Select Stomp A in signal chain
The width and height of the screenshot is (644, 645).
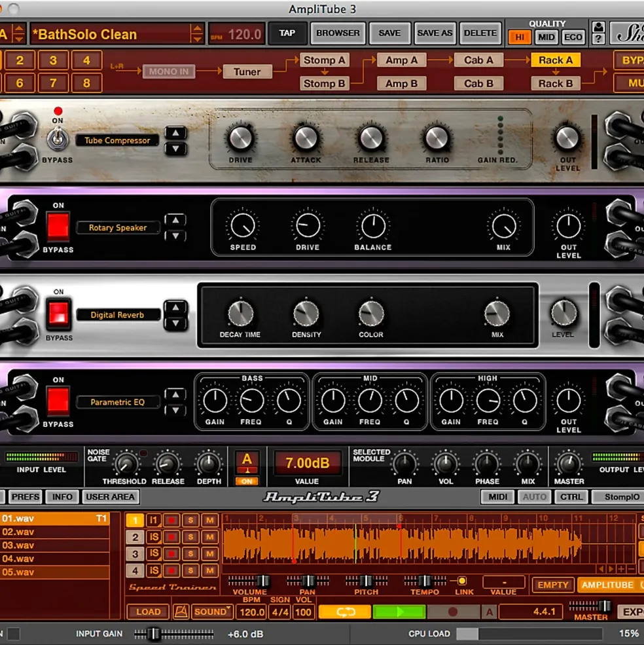[x=325, y=60]
